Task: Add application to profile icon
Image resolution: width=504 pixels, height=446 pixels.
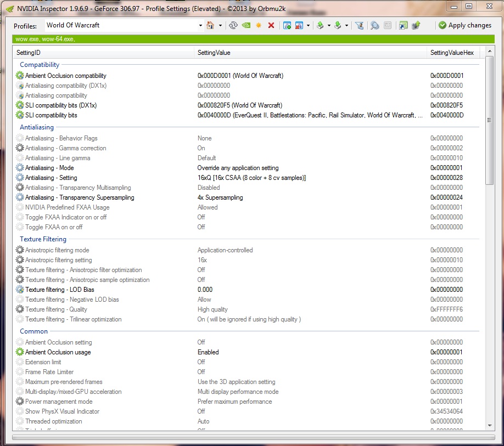Action: pos(287,25)
